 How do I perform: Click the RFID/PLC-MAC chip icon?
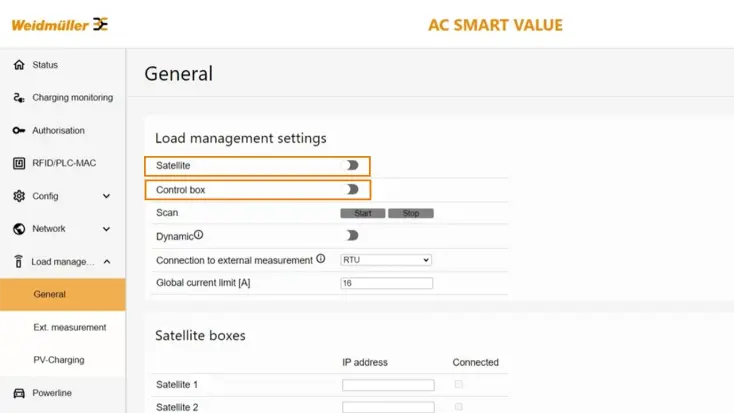(x=19, y=163)
